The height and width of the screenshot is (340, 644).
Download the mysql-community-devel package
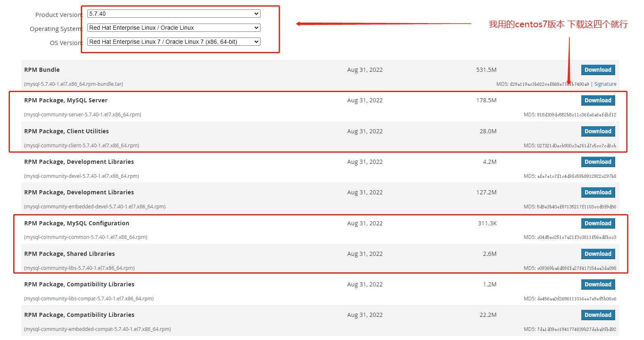pos(598,162)
